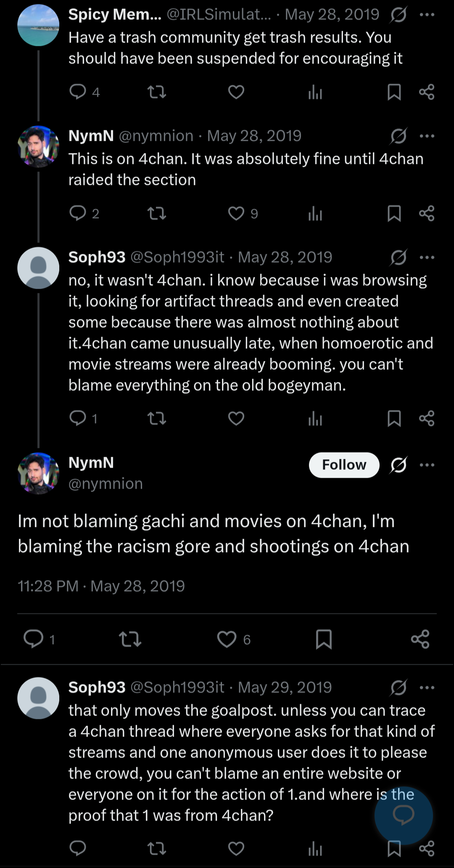Follow NymN
This screenshot has width=454, height=868.
coord(344,465)
